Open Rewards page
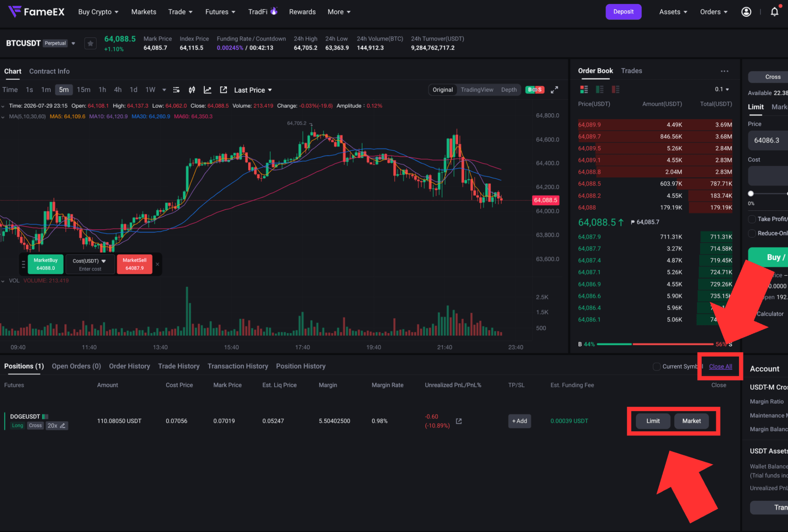 302,12
